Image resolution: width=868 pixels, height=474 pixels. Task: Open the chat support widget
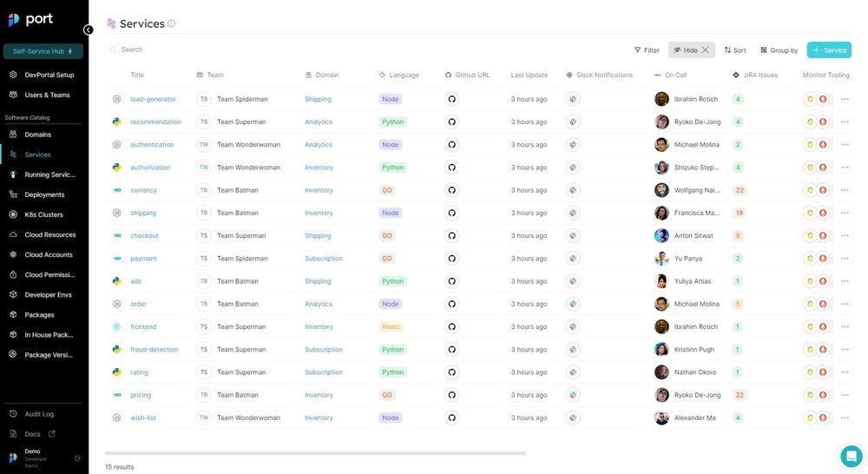coord(851,457)
